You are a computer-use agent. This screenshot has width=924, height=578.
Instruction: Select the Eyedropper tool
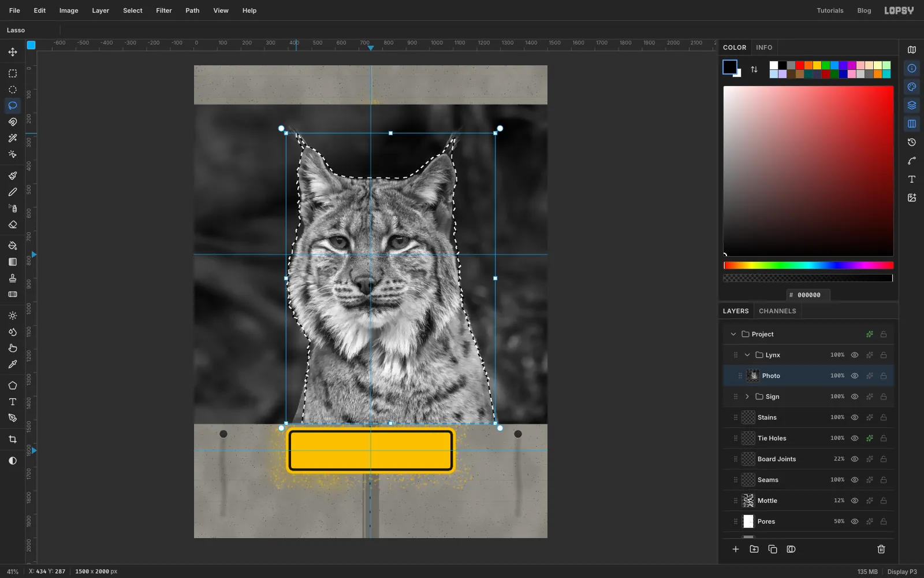[x=13, y=364]
